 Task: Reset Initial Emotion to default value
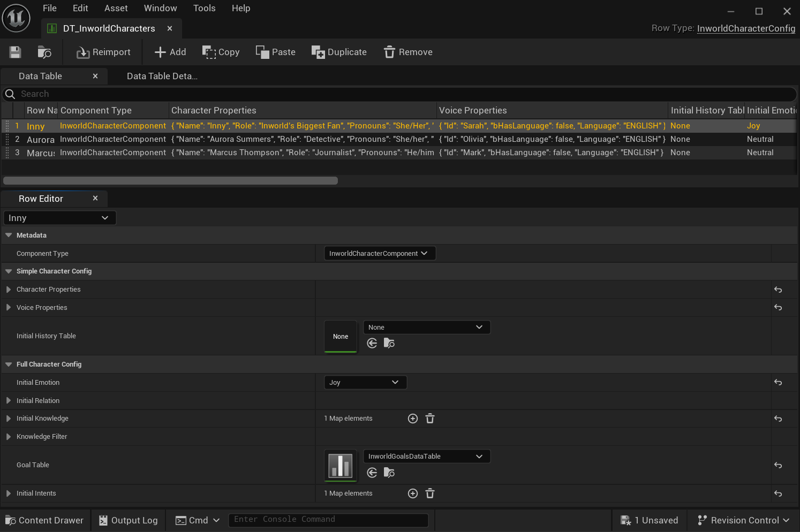click(x=778, y=383)
